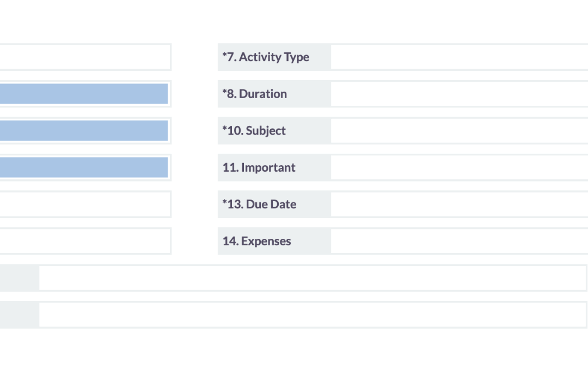Open the Due Date input field

[x=458, y=204]
